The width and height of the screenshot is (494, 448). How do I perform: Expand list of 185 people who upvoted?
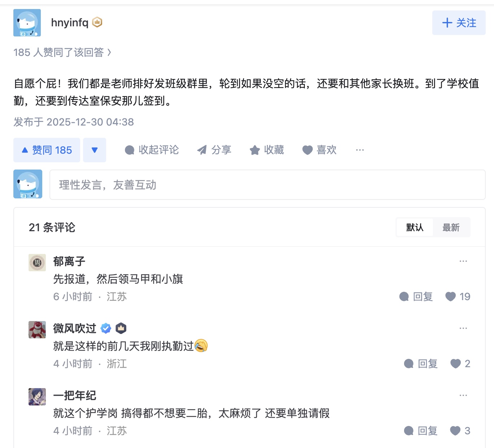(62, 53)
